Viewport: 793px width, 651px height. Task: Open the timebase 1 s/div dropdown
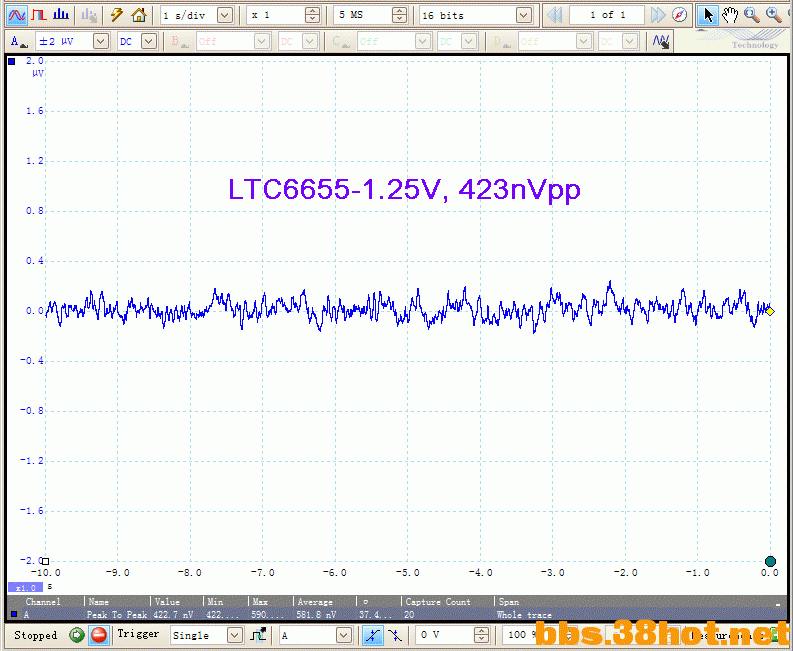(x=225, y=15)
